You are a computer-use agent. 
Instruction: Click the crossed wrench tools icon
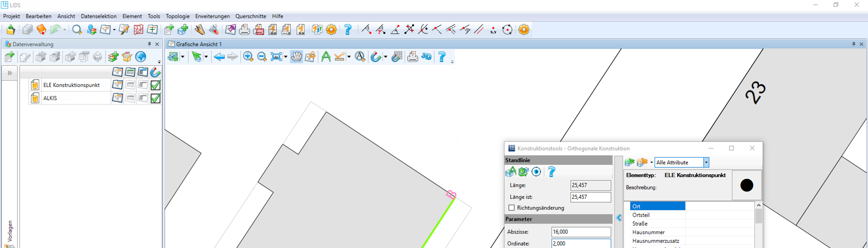(x=214, y=30)
